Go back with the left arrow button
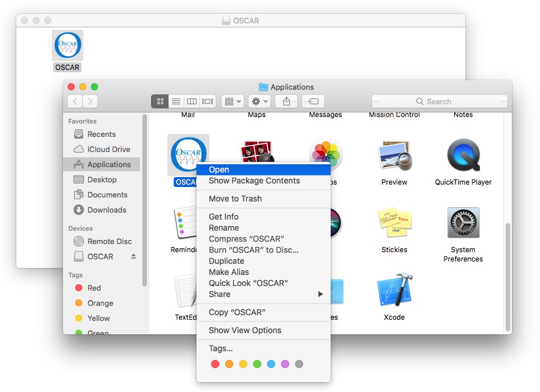Image resolution: width=540 pixels, height=392 pixels. pos(75,101)
